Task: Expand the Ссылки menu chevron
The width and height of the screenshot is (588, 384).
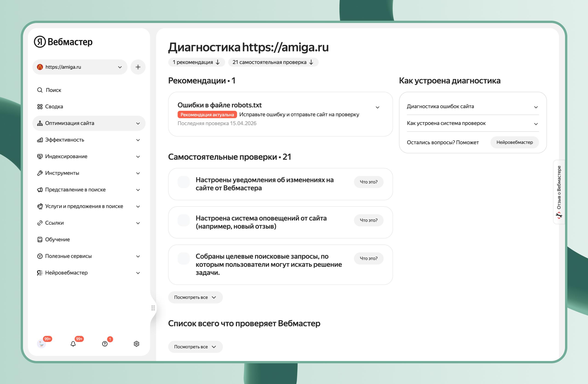Action: 138,223
